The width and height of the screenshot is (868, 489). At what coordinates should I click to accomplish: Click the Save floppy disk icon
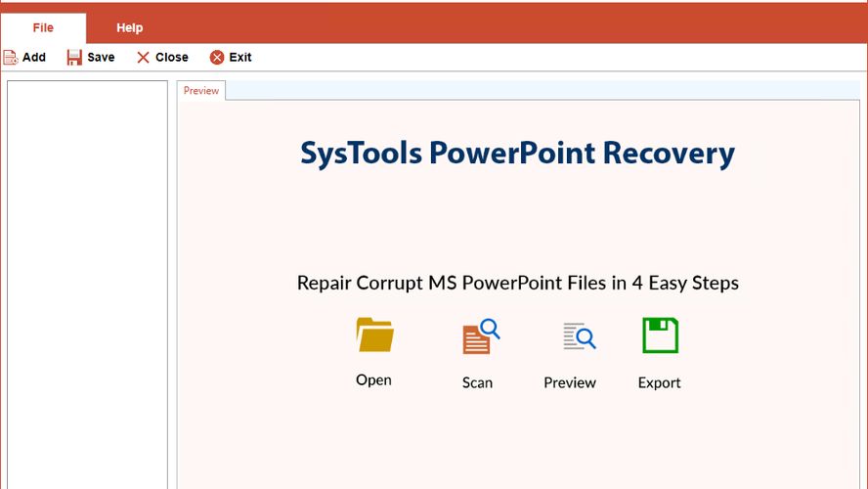click(74, 58)
